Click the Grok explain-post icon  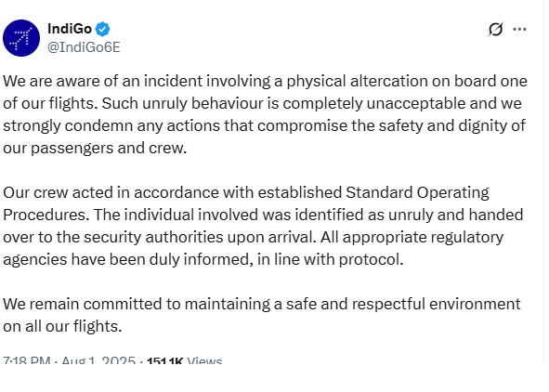(x=495, y=29)
